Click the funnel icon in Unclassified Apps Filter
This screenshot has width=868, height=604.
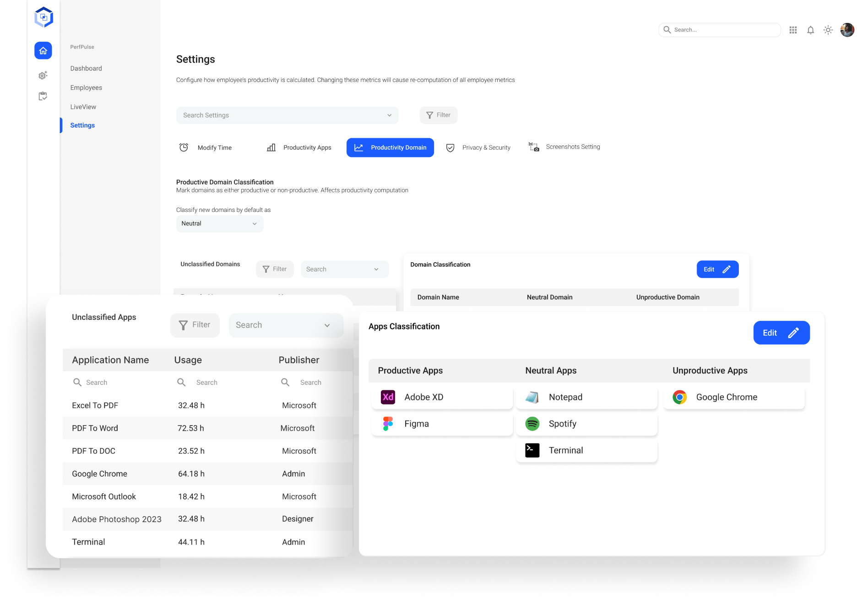183,325
